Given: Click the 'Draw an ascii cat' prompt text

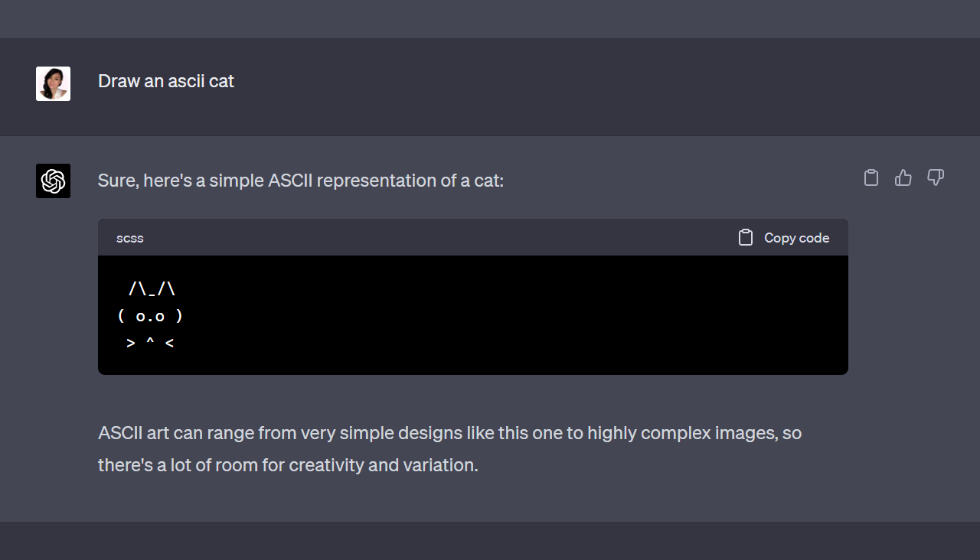Looking at the screenshot, I should coord(166,81).
